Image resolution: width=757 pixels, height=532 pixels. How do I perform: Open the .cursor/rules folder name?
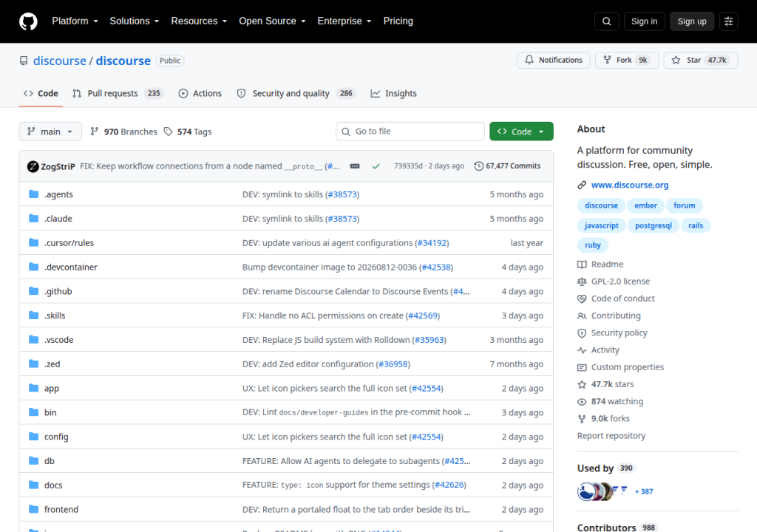pos(69,243)
